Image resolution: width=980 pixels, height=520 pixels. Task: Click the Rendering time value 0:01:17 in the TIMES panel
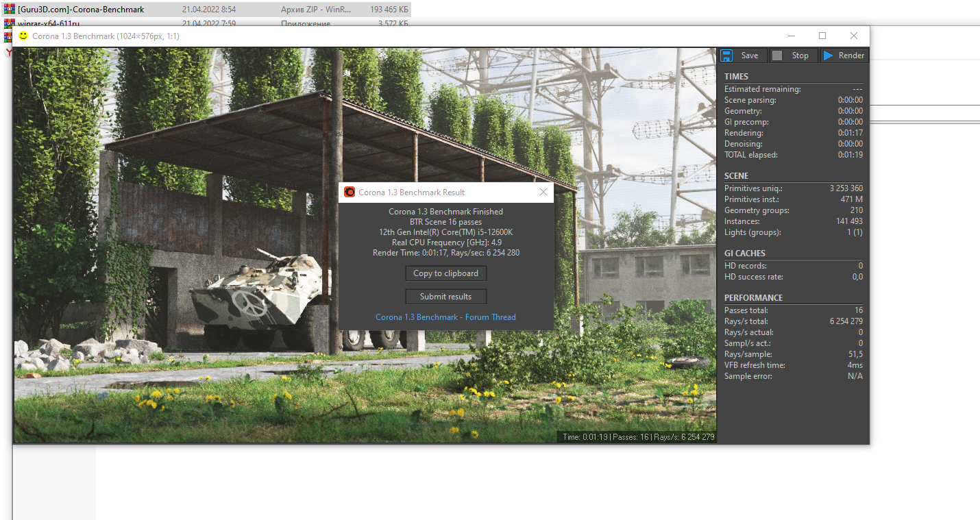pos(850,133)
